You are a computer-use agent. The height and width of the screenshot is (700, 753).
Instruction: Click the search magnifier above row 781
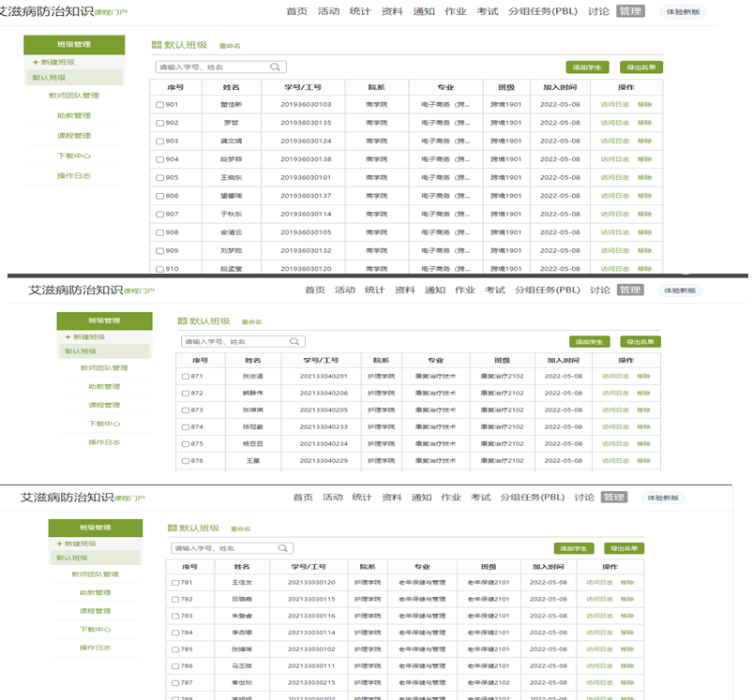coord(282,548)
